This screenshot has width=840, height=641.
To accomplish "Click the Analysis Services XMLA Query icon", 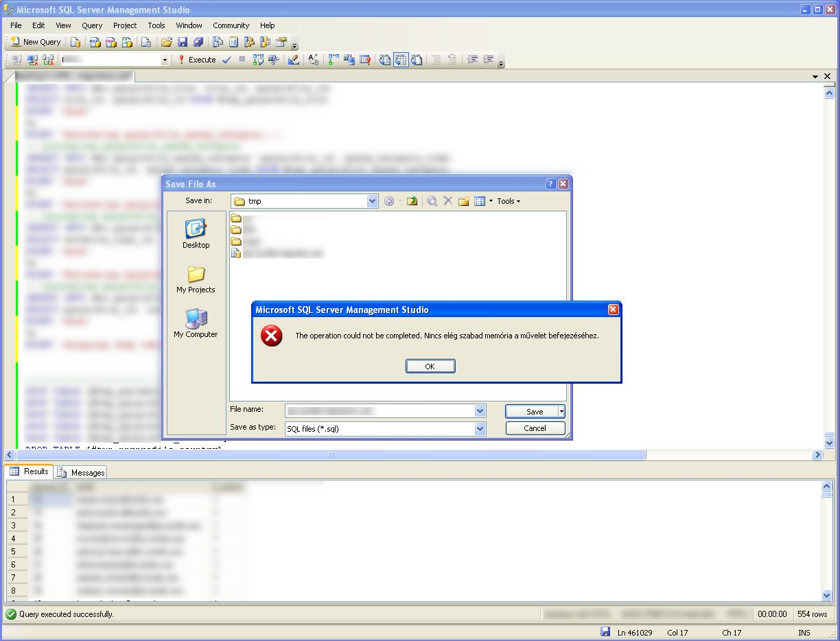I will [x=126, y=42].
